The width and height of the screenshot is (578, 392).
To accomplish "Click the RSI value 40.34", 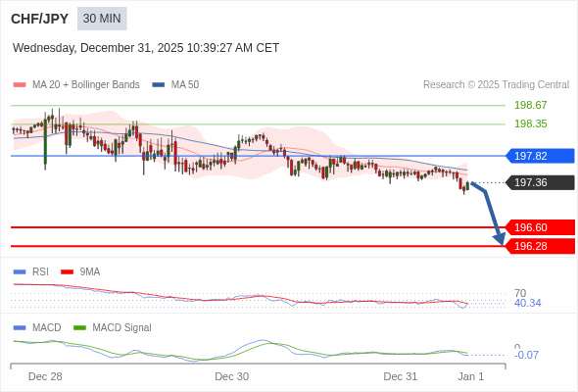I will click(x=528, y=303).
